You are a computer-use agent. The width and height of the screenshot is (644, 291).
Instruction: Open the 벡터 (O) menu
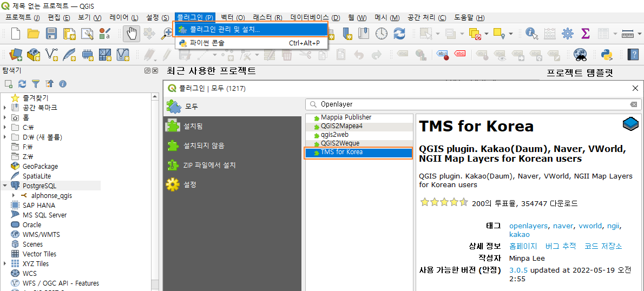233,18
